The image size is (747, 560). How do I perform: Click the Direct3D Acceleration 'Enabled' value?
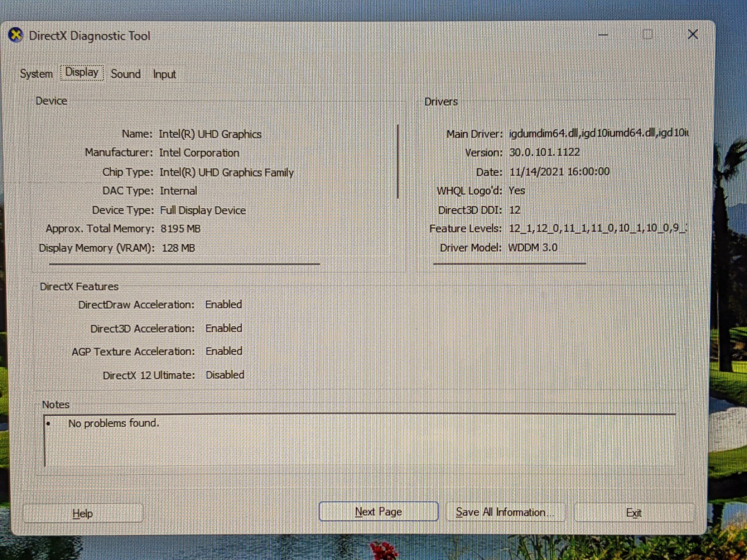coord(224,328)
